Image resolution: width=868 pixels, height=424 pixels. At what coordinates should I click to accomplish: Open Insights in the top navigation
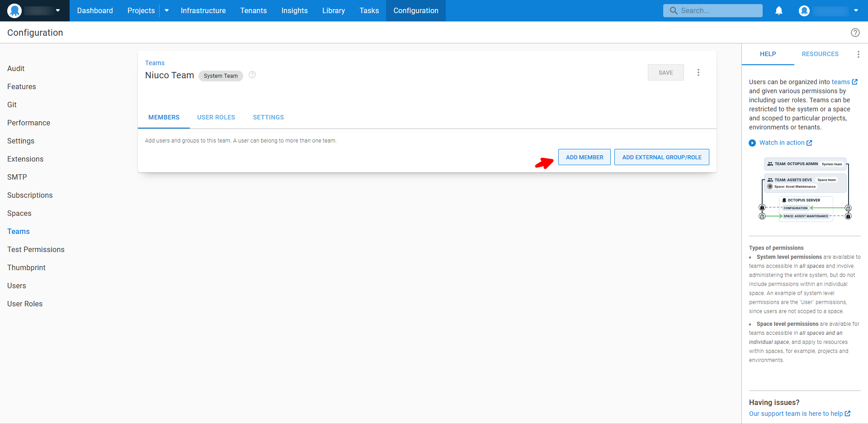pos(294,10)
